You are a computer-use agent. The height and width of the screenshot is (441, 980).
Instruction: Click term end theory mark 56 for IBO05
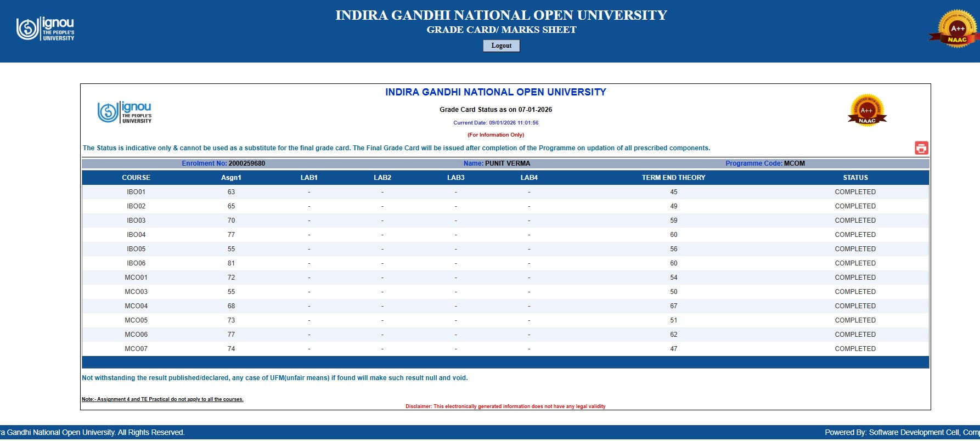[674, 249]
